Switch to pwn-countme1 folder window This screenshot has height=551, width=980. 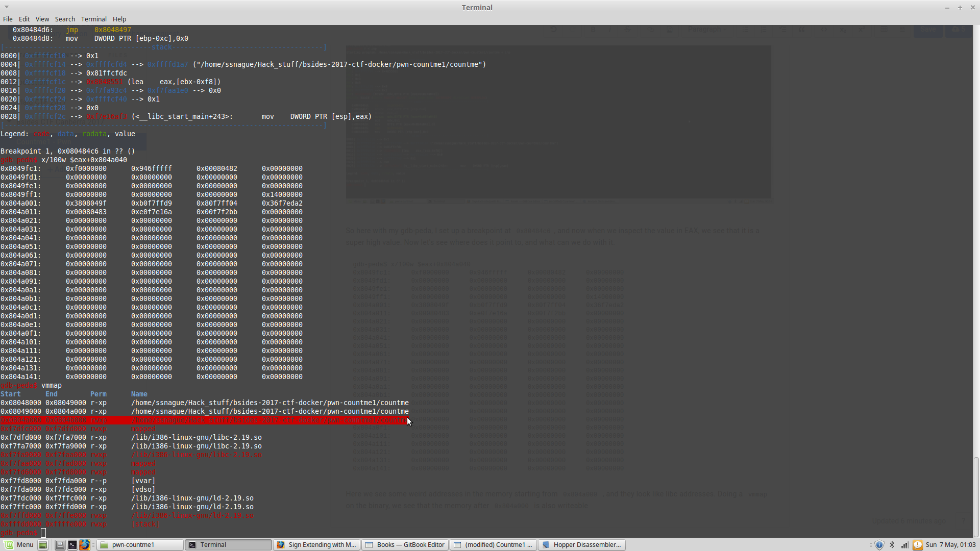[140, 545]
